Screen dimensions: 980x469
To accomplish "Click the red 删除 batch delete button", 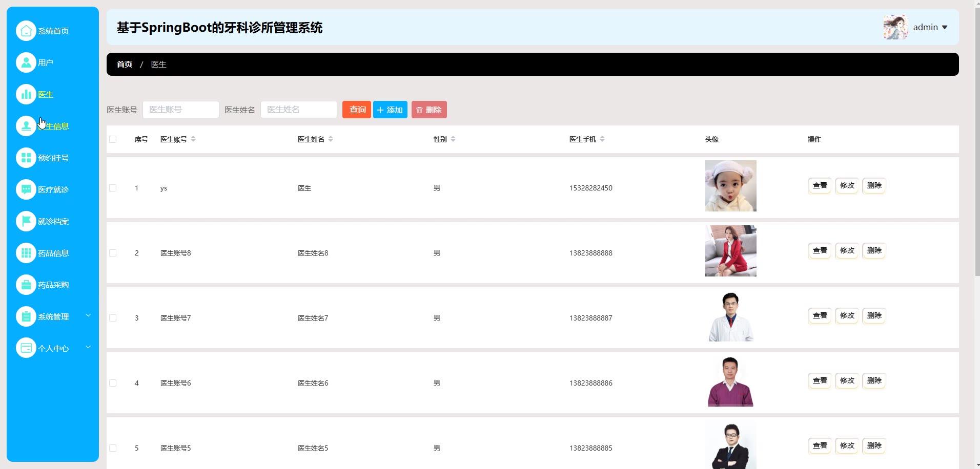I will 429,110.
